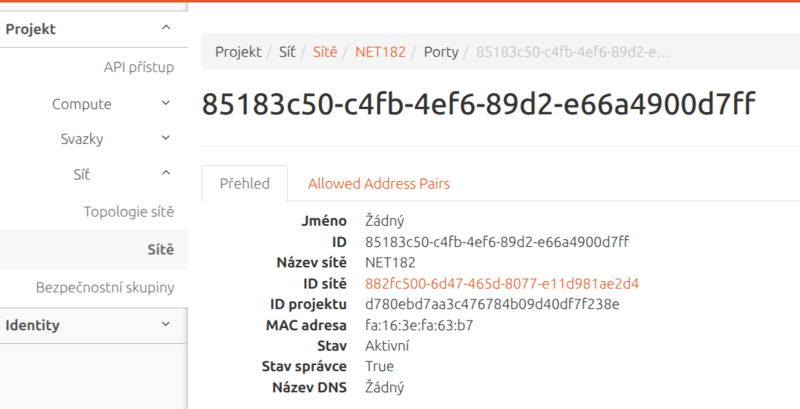Screen dimensions: 800x409
Task: Collapse the Síť sidebar chevron
Action: pos(165,174)
